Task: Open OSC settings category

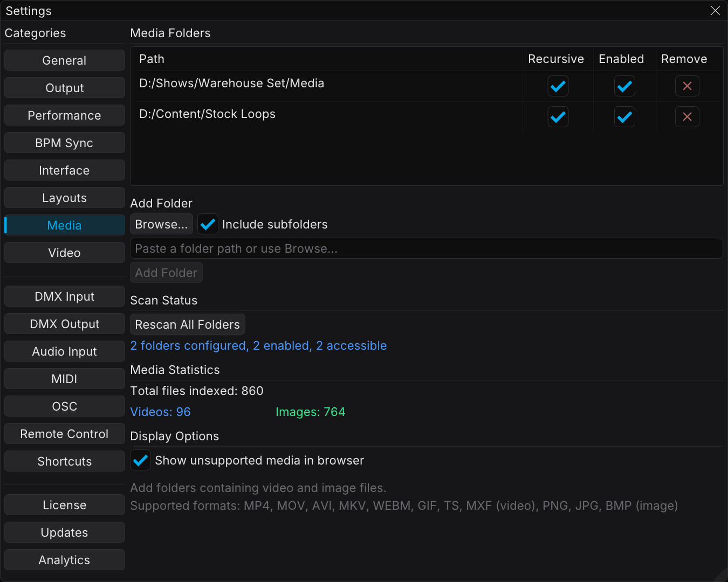Action: click(x=65, y=406)
